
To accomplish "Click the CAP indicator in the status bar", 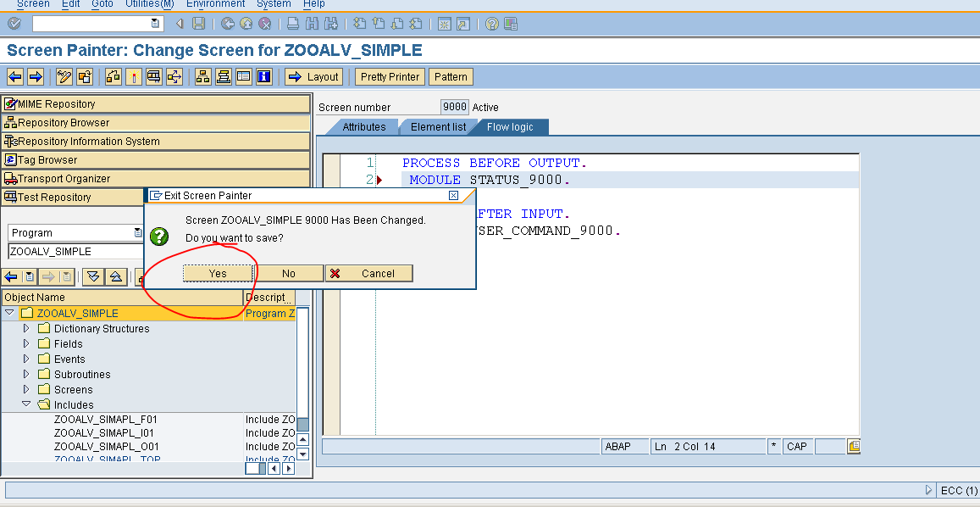I will pos(796,445).
